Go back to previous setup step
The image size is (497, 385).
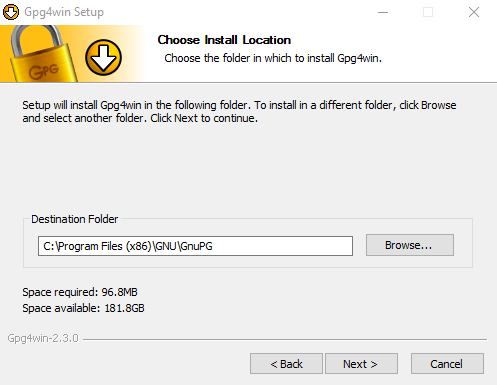(x=286, y=364)
